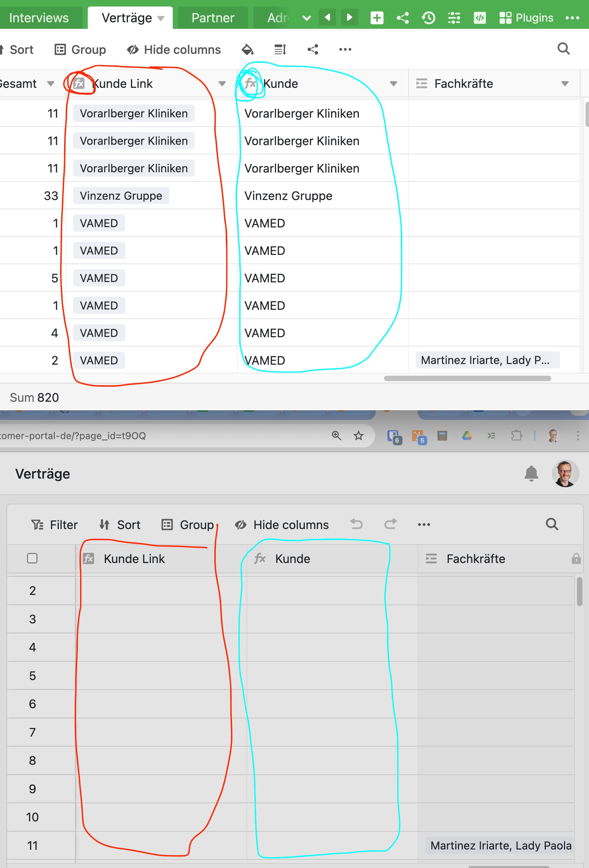Open the Fachkräfte column dropdown arrow
This screenshot has width=589, height=868.
565,84
